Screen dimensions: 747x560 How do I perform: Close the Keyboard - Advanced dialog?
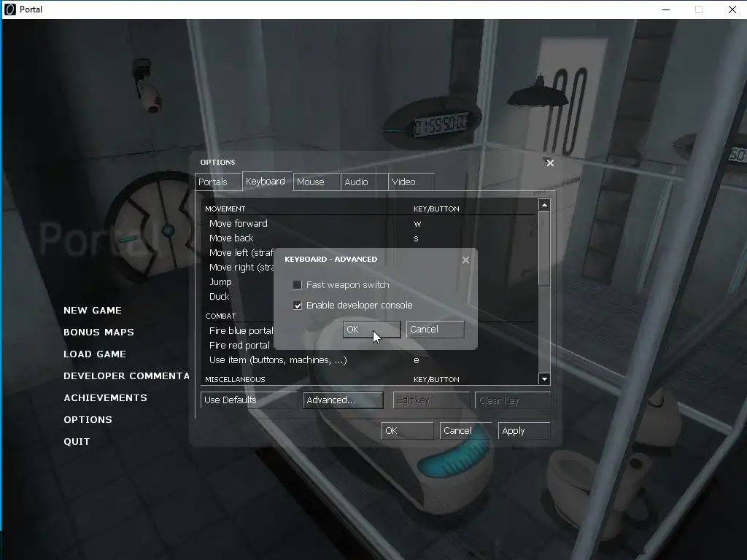tap(465, 260)
